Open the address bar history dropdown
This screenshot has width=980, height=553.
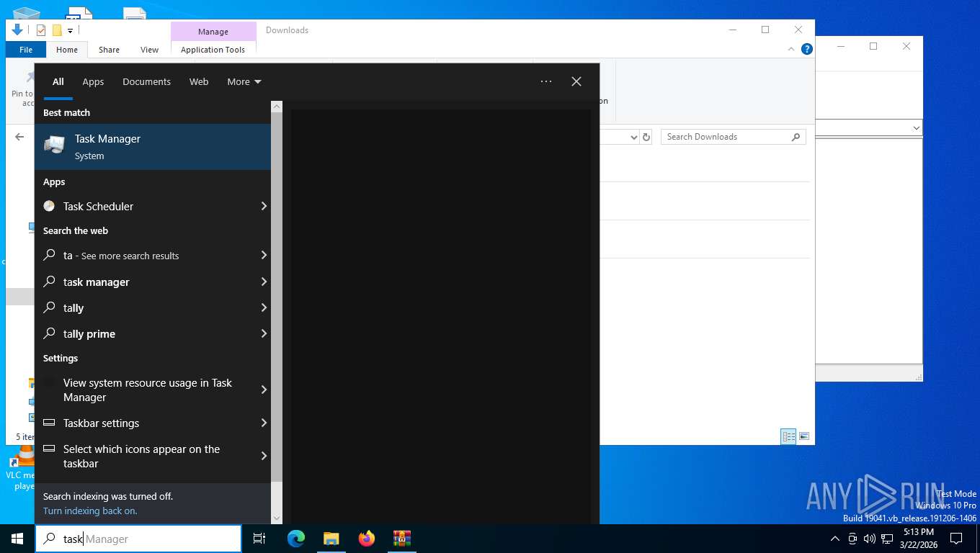pyautogui.click(x=634, y=137)
